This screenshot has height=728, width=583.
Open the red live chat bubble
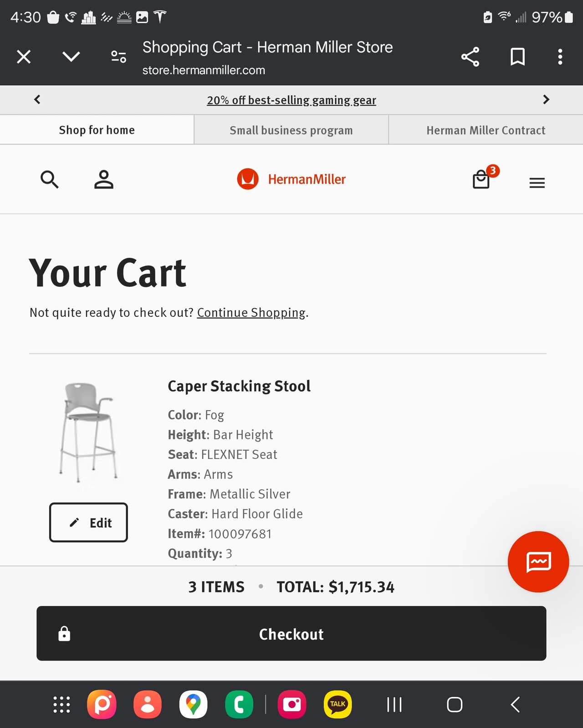(x=538, y=561)
